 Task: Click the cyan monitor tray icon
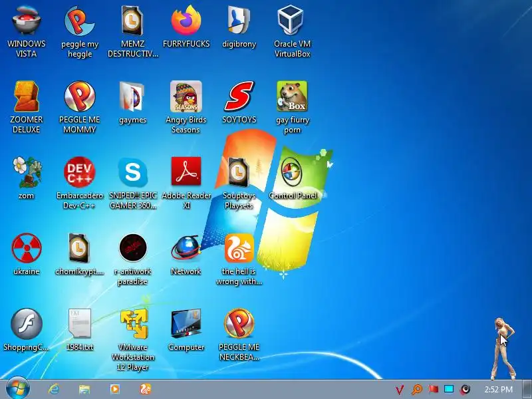tap(449, 389)
